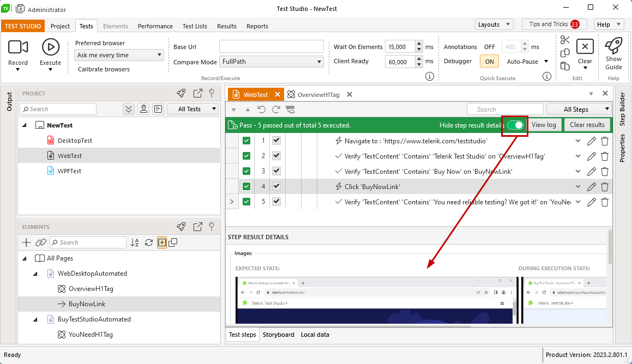Click green pass result mark of step 1
Screen dimensions: 632x364
[246, 141]
